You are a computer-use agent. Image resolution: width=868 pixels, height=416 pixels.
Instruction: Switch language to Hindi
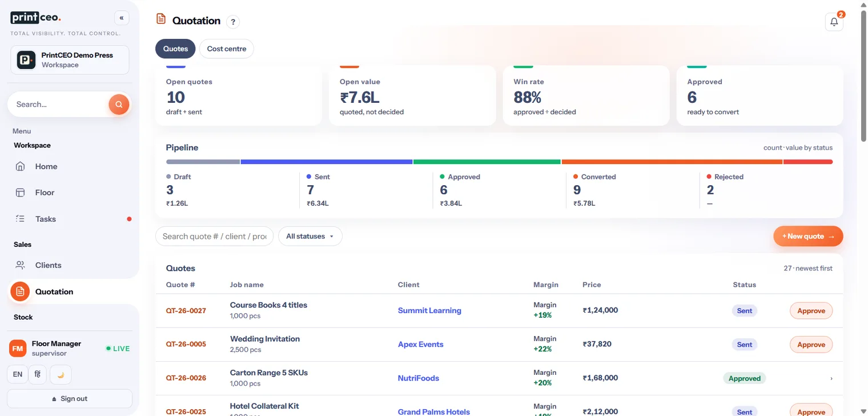pos(38,374)
